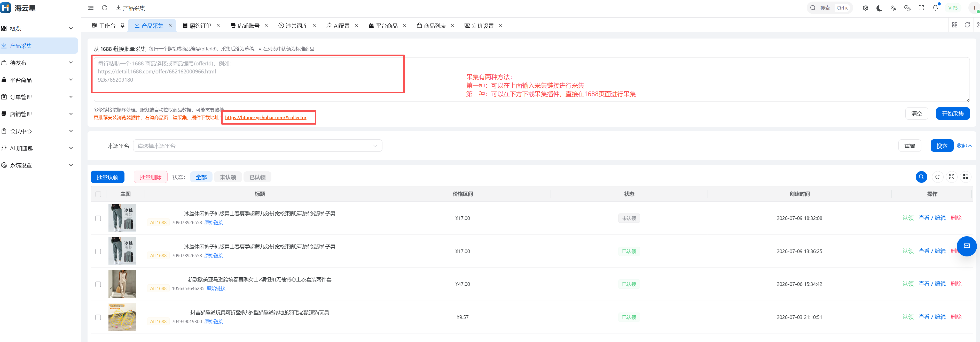Screen dimensions: 980x342
Task: Collapse the filter with 收起
Action: [964, 146]
